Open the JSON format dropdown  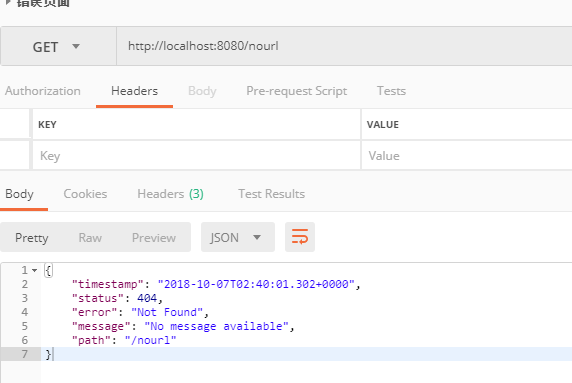point(237,237)
